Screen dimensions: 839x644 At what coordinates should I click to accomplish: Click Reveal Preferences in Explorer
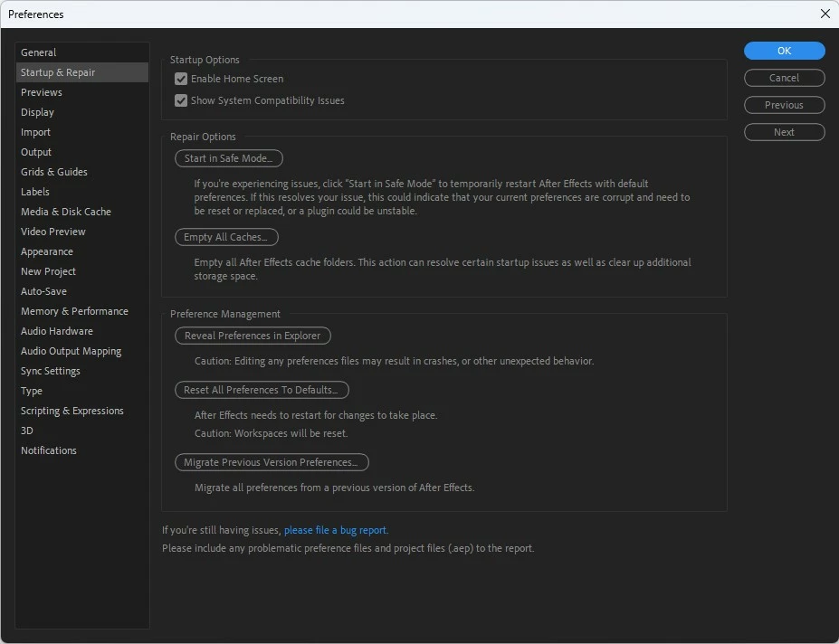(253, 336)
